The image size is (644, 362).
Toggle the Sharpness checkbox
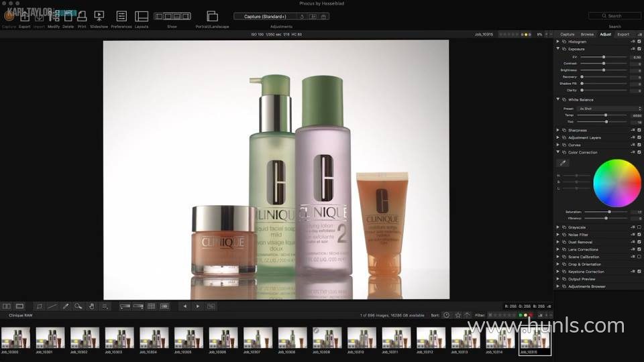639,130
